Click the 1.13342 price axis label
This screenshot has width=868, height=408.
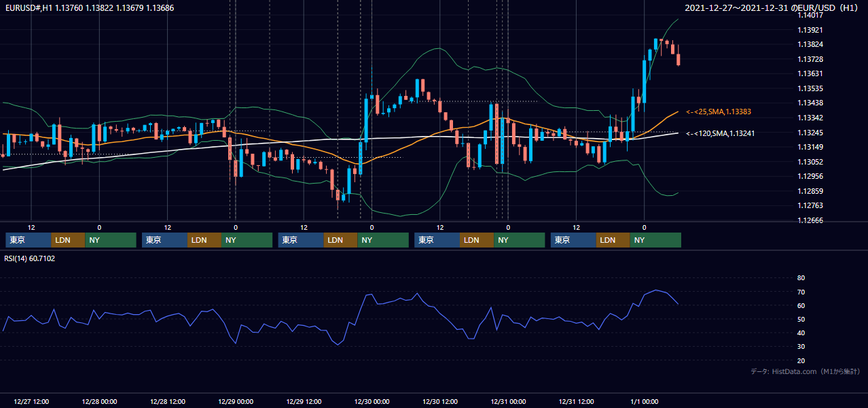coord(810,118)
